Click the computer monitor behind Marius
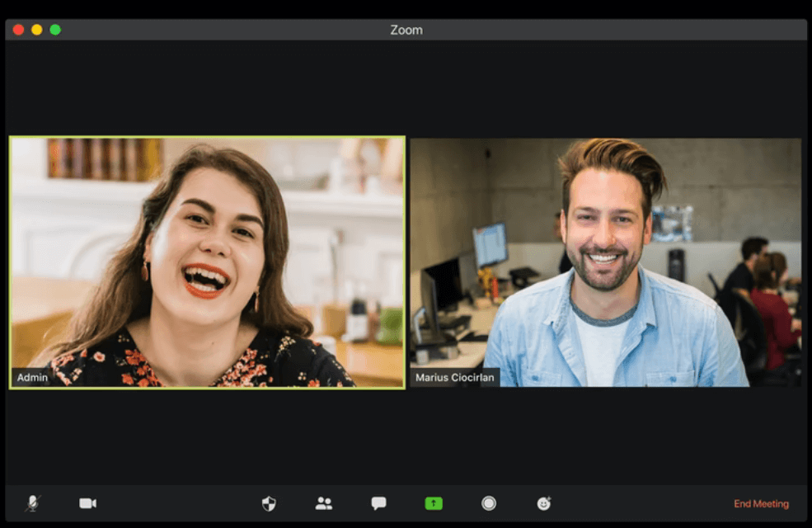812x528 pixels. point(490,245)
